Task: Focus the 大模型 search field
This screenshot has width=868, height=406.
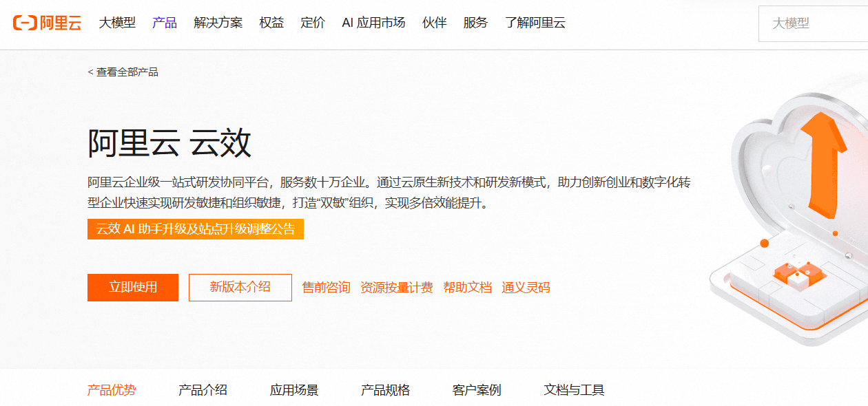Action: pyautogui.click(x=813, y=23)
